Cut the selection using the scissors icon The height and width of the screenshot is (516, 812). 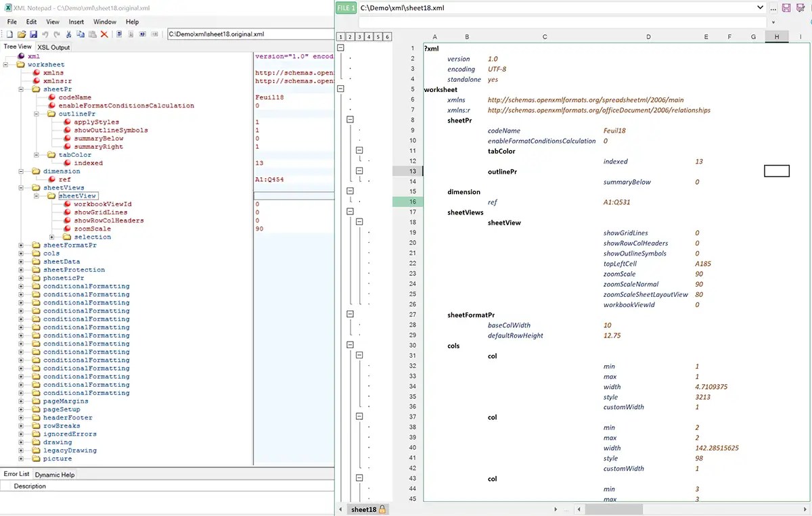[x=68, y=34]
